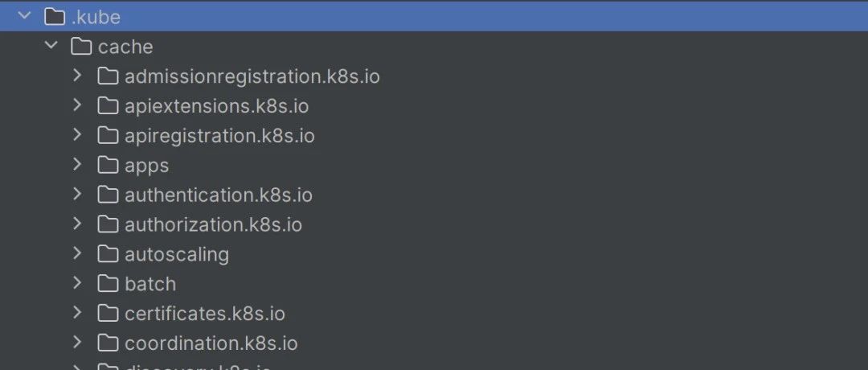The height and width of the screenshot is (370, 868).
Task: Expand the batch folder arrow
Action: click(x=77, y=283)
